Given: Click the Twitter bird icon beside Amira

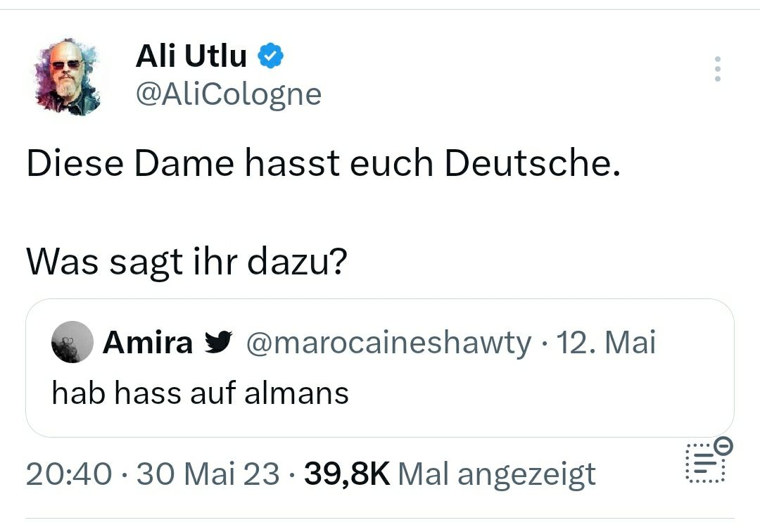Looking at the screenshot, I should (217, 343).
